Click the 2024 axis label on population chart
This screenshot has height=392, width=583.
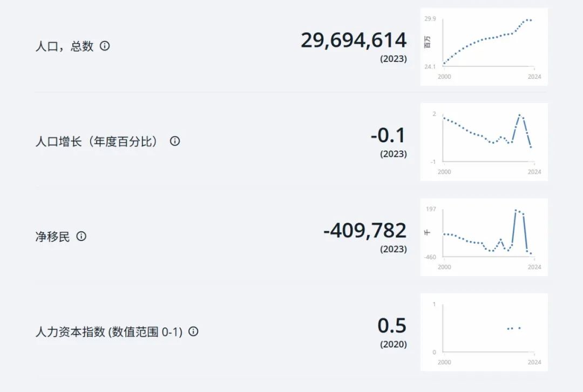(534, 77)
